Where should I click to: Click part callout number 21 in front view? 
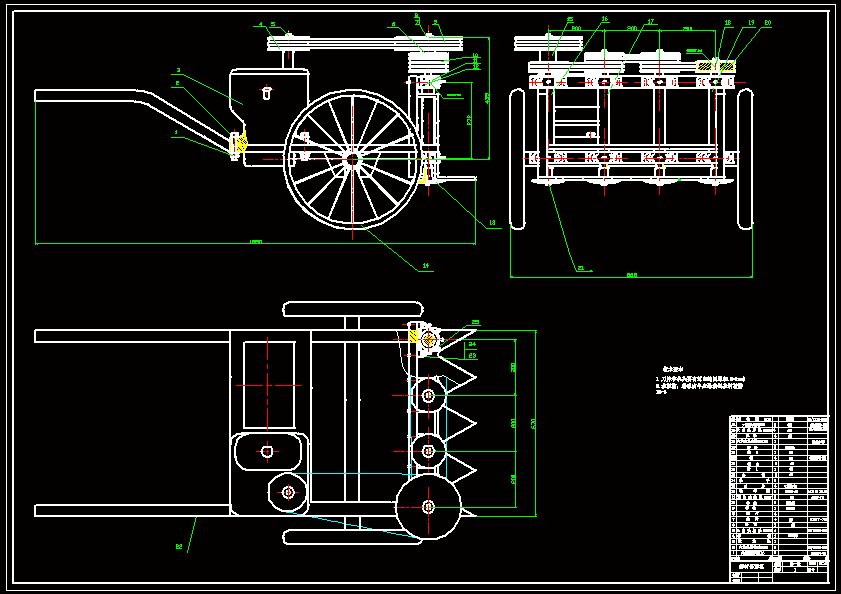point(581,268)
